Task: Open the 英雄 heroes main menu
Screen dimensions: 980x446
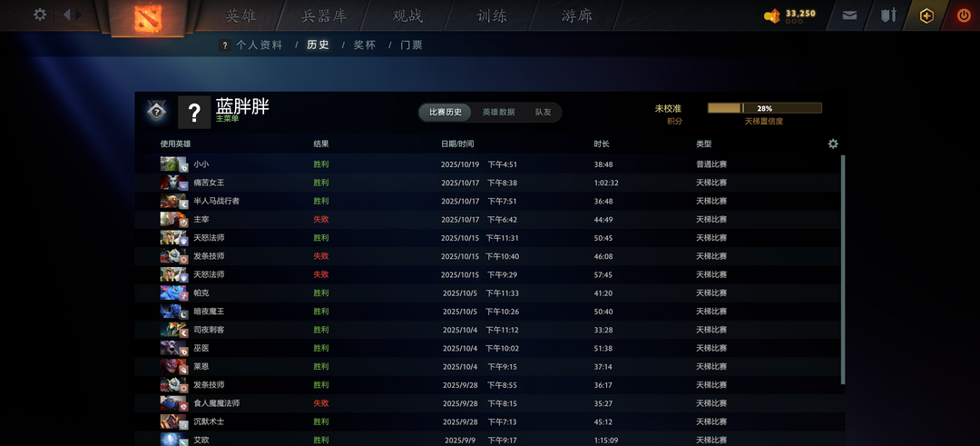Action: click(x=241, y=15)
